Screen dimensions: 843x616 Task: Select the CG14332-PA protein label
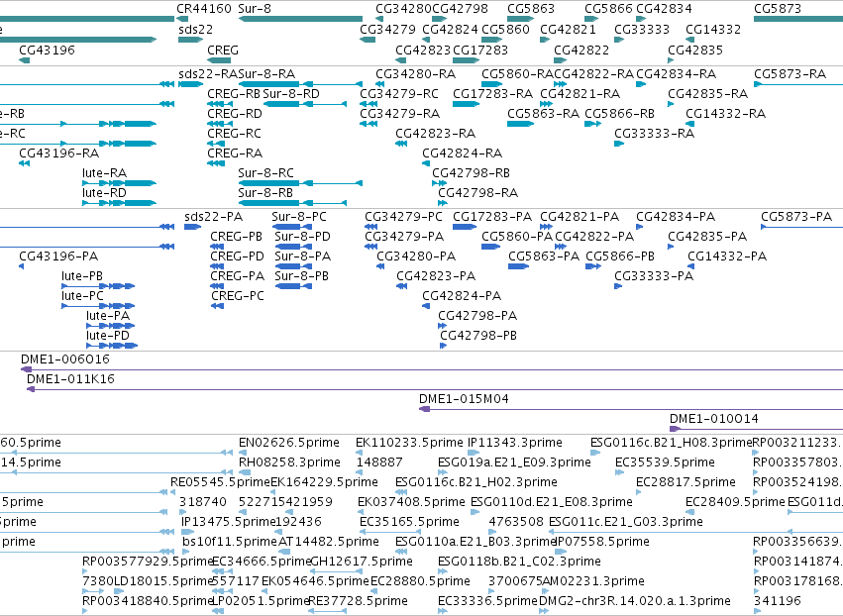[x=727, y=257]
